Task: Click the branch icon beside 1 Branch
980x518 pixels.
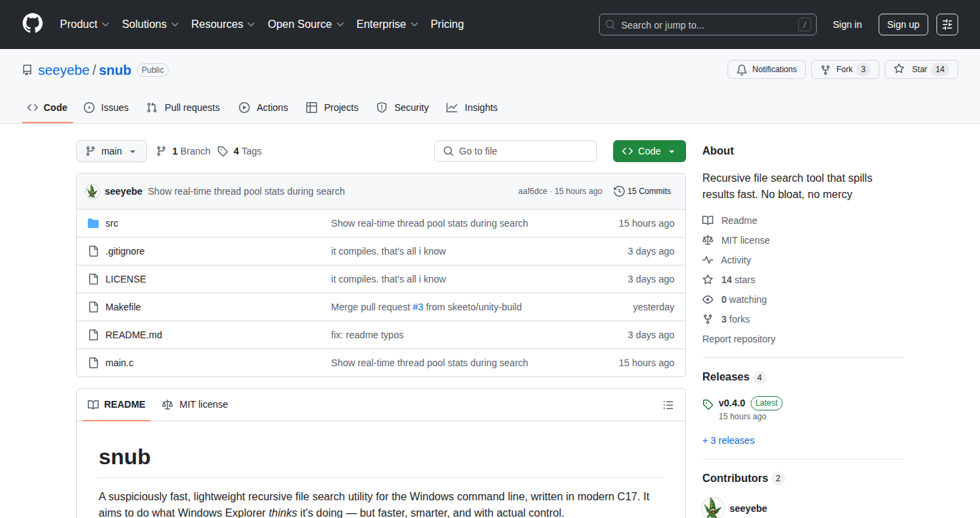Action: point(161,151)
